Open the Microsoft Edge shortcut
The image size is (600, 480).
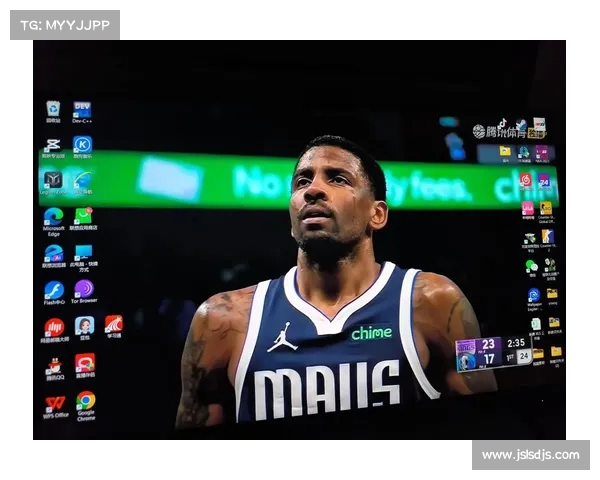click(x=53, y=217)
